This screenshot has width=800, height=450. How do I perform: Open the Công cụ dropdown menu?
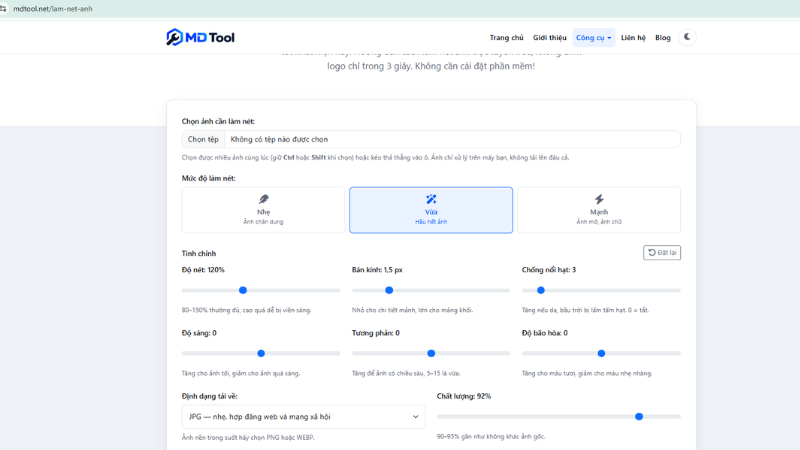click(x=593, y=38)
